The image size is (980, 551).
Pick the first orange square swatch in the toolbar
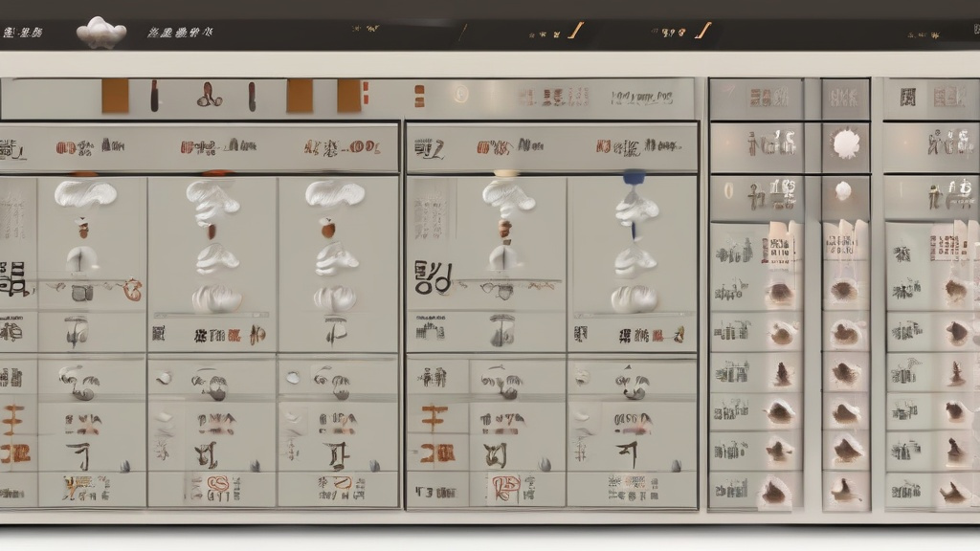[115, 96]
